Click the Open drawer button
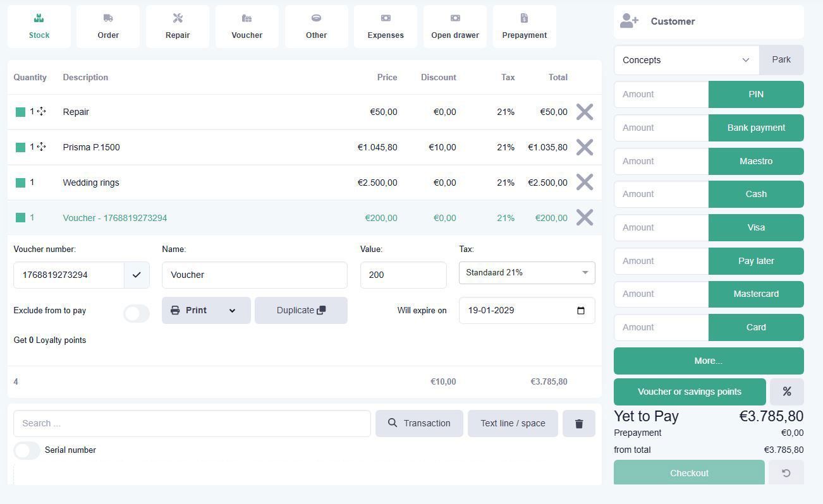 point(455,27)
